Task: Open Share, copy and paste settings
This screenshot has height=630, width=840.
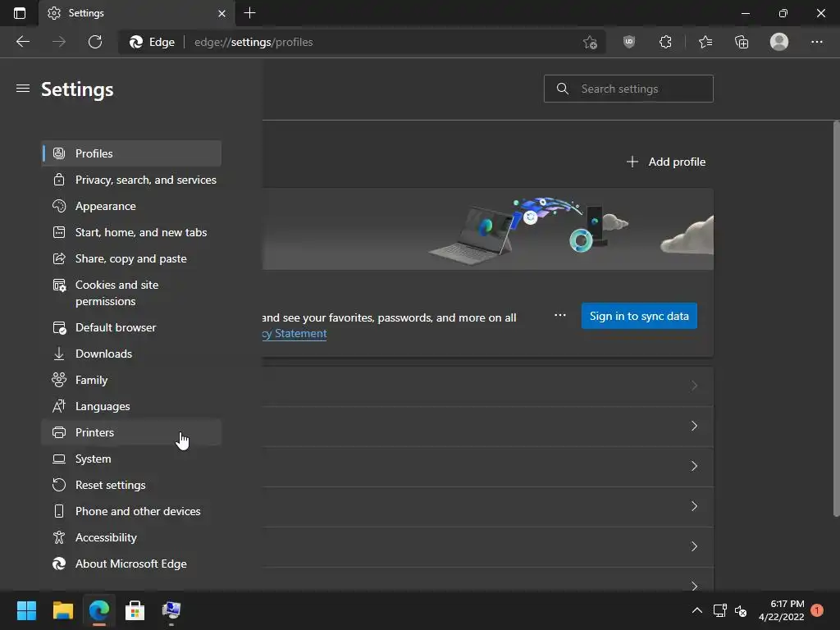Action: pyautogui.click(x=131, y=258)
